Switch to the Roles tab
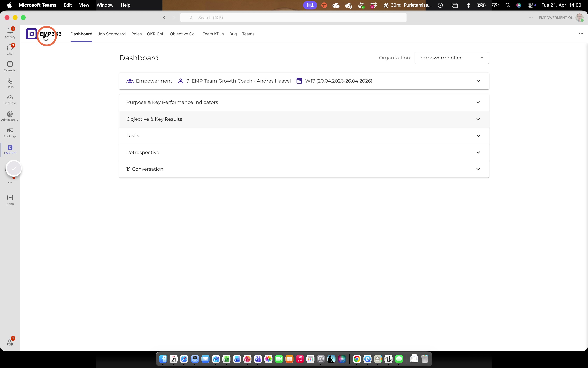588x368 pixels. tap(136, 34)
